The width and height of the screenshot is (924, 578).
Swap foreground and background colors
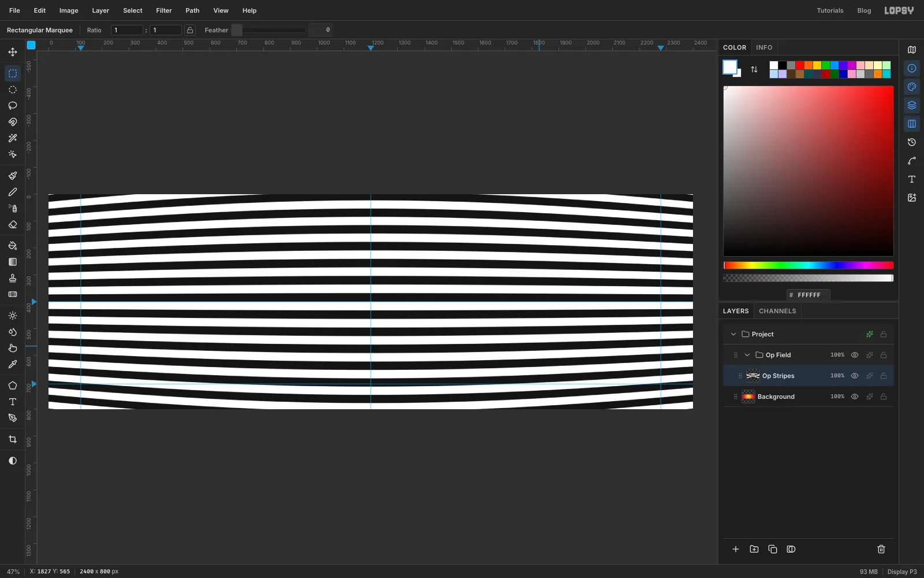coord(754,69)
